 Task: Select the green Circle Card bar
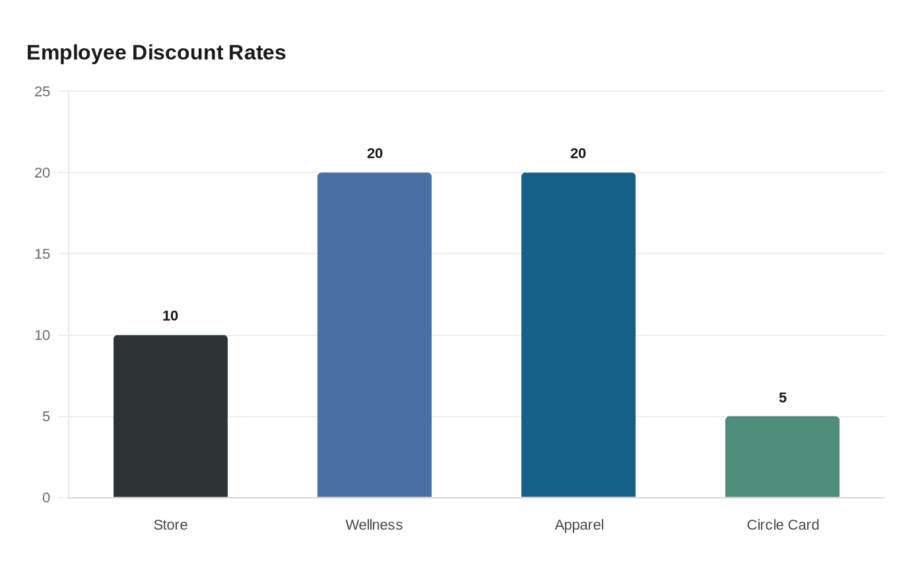(782, 457)
